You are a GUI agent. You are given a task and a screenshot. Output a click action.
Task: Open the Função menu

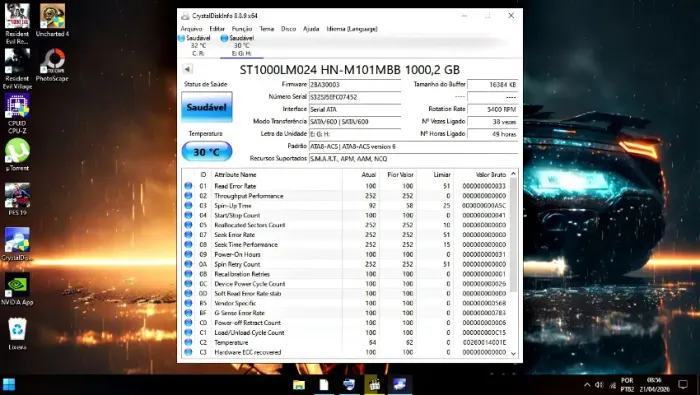[242, 29]
